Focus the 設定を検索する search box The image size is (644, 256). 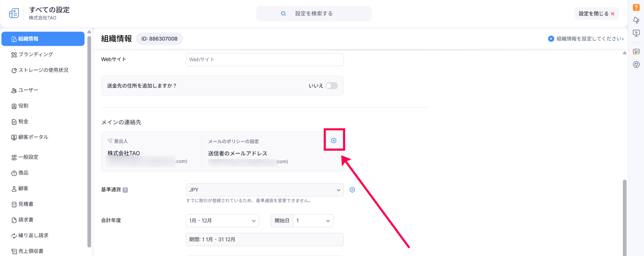click(x=314, y=14)
